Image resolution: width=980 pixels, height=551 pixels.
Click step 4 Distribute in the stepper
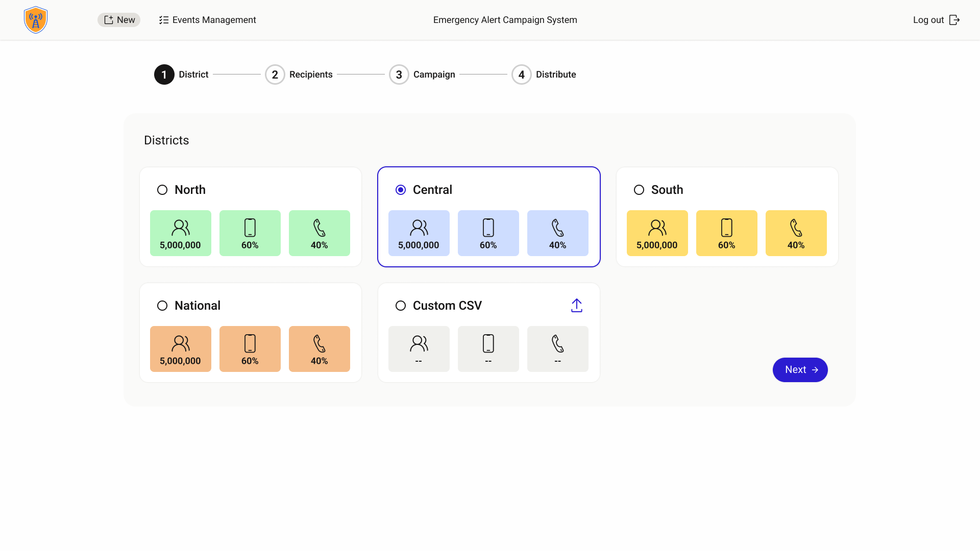tap(521, 74)
